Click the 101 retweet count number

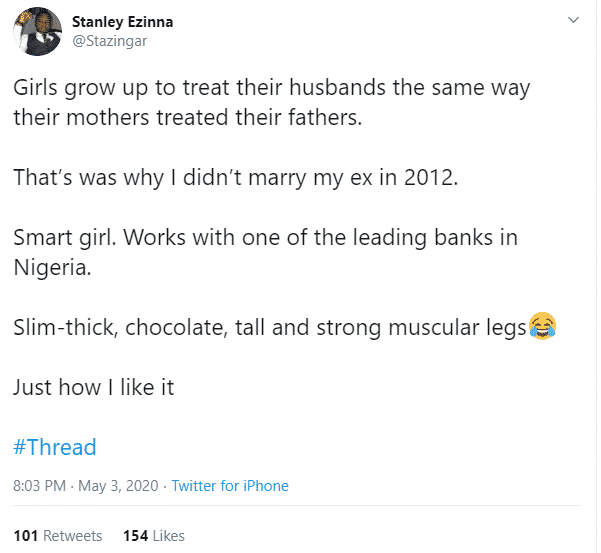pyautogui.click(x=26, y=536)
